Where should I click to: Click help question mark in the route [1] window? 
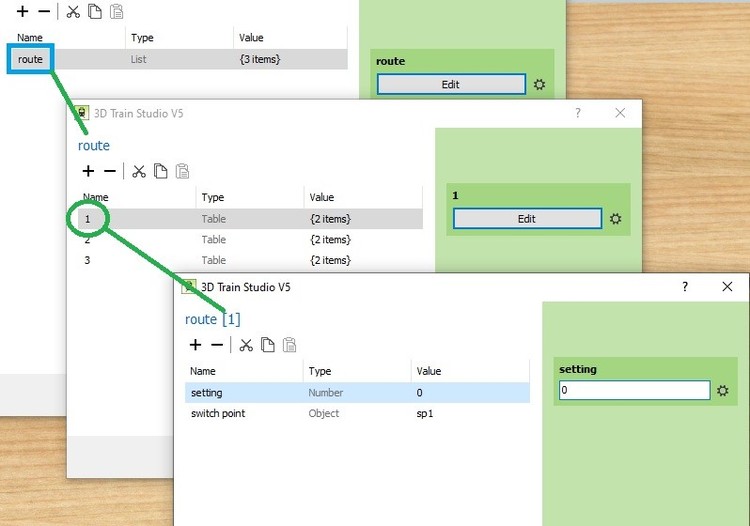[685, 286]
